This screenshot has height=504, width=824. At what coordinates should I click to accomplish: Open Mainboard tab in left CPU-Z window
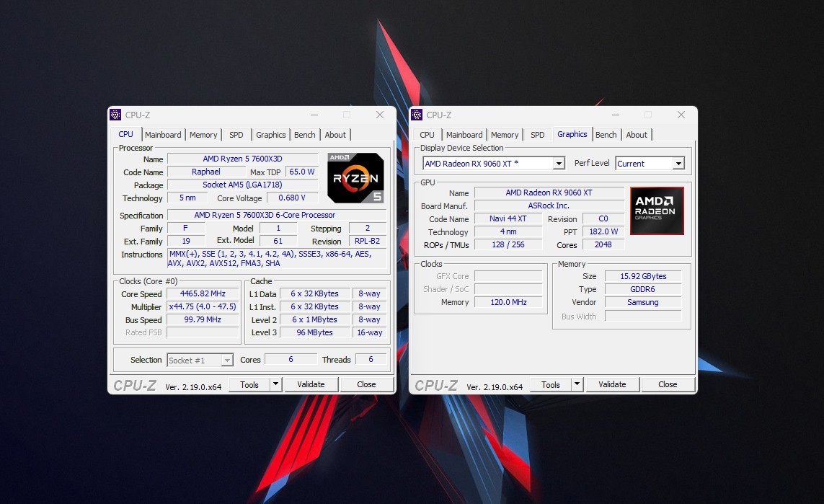(163, 135)
